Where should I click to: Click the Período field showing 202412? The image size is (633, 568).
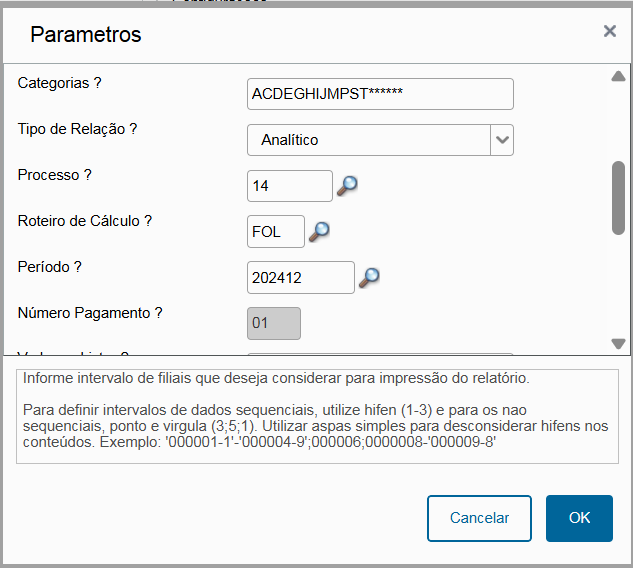coord(301,278)
